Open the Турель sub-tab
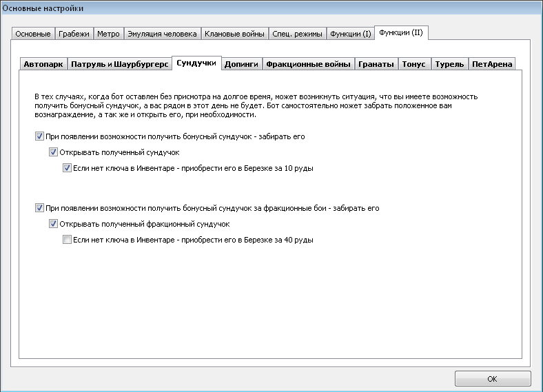543x392 pixels. coord(449,64)
